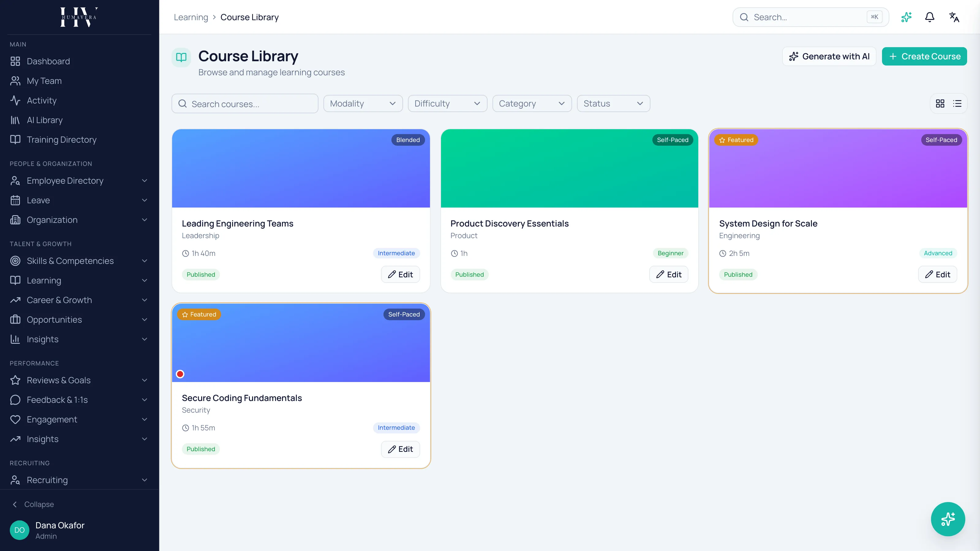Click System Design for Scale title
This screenshot has width=980, height=551.
(768, 223)
